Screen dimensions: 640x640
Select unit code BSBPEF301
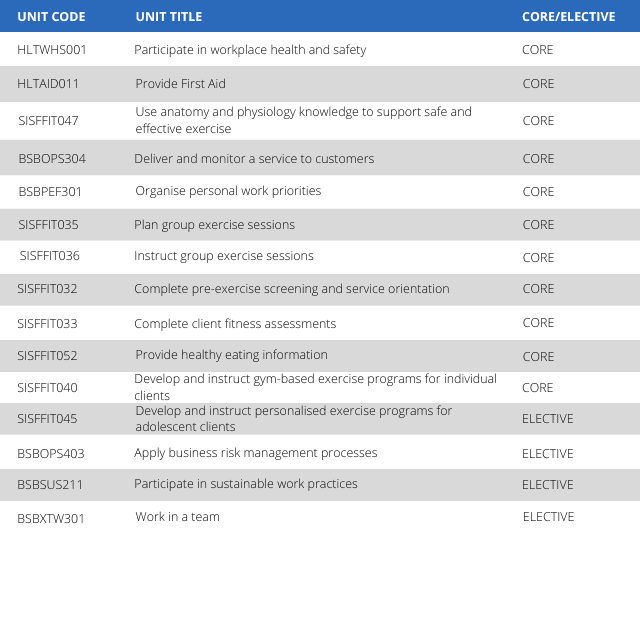point(50,191)
